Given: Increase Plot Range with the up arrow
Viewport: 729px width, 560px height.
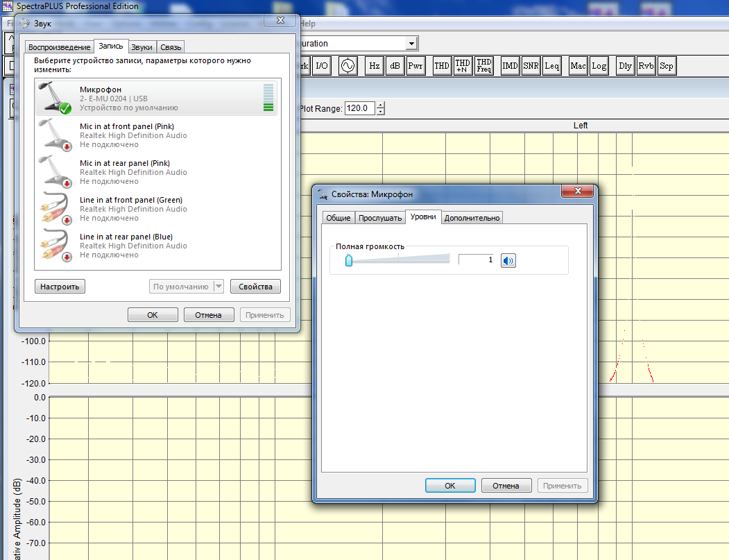Looking at the screenshot, I should 381,105.
